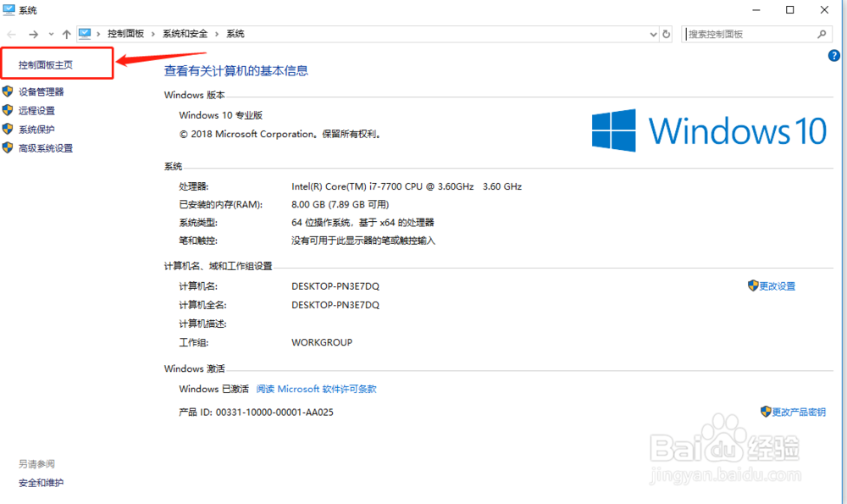Click 64 位操作系统 system type value
This screenshot has height=504, width=847.
pyautogui.click(x=363, y=223)
